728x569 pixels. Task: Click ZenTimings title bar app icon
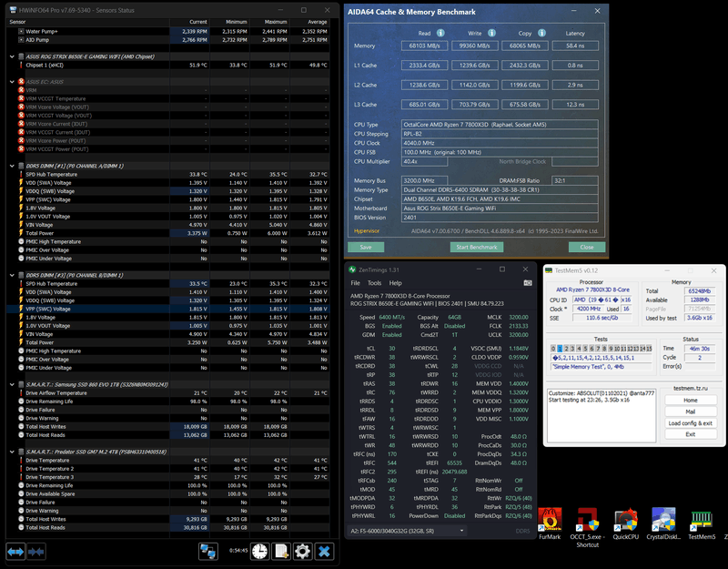(352, 269)
